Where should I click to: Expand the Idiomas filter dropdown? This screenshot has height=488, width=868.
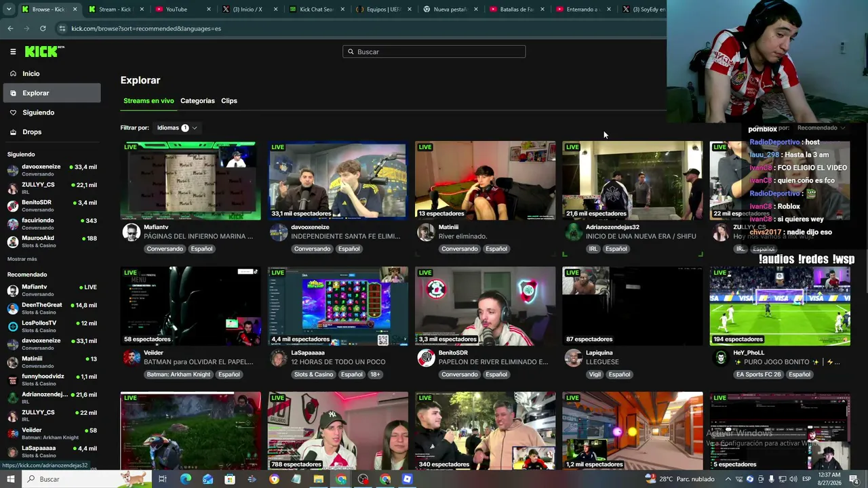point(176,127)
